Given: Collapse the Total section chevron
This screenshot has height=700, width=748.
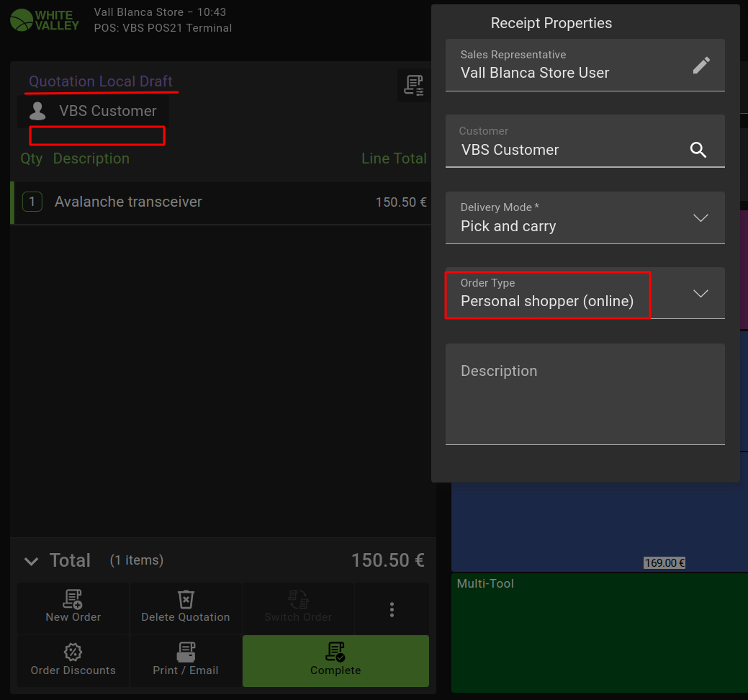Looking at the screenshot, I should (x=31, y=561).
